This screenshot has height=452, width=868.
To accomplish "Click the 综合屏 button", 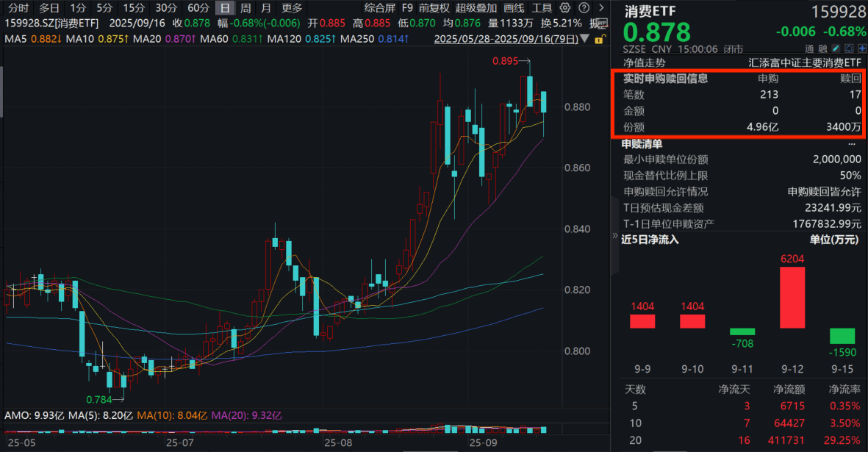I will (x=379, y=8).
